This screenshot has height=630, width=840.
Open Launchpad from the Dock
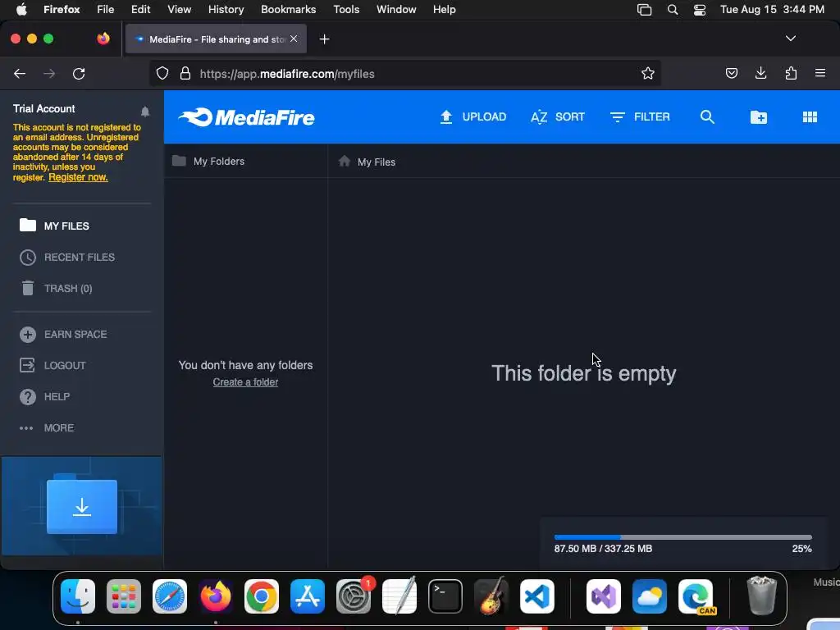coord(124,596)
